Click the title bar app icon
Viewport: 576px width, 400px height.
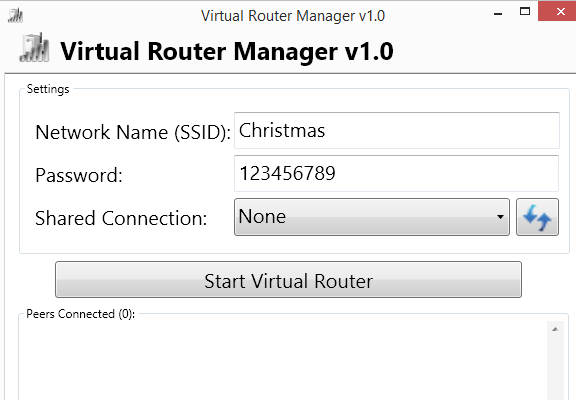click(x=15, y=16)
